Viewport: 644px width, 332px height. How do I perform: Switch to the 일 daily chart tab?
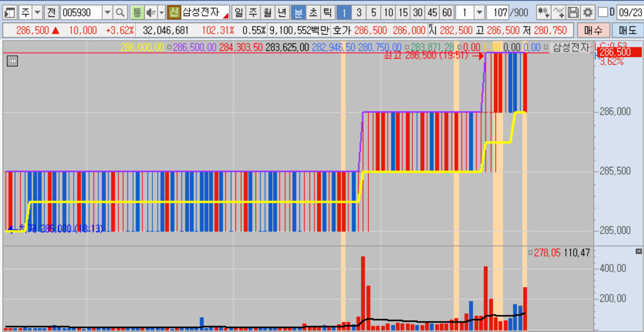[239, 12]
